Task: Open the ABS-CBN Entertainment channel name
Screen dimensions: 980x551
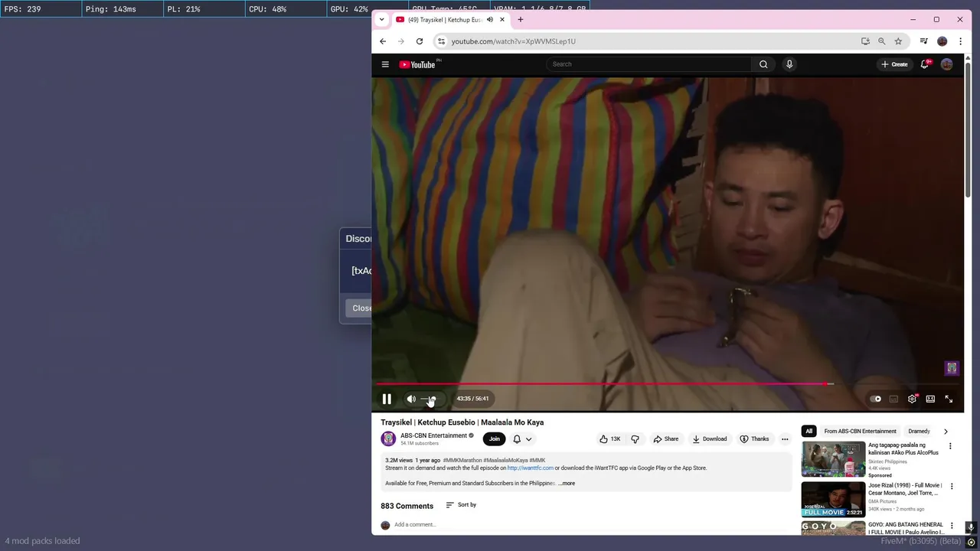Action: pyautogui.click(x=433, y=435)
